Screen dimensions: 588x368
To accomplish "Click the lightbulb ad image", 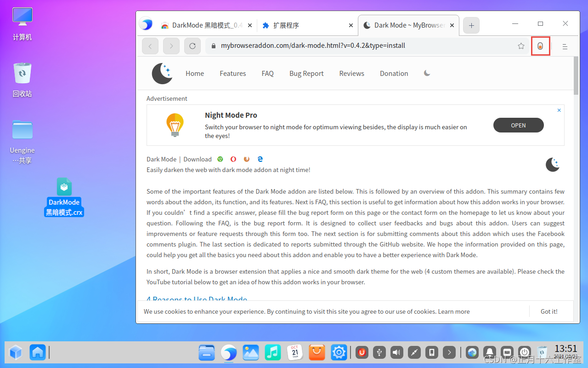I will click(x=175, y=125).
